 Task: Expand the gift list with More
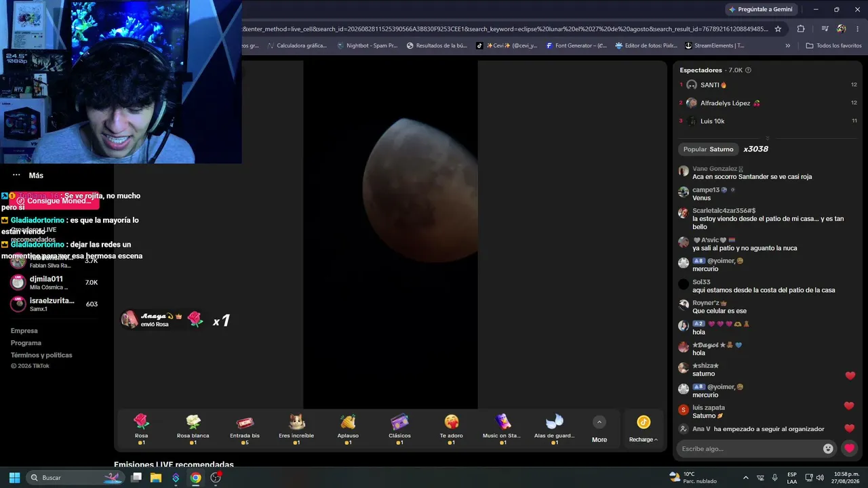click(x=599, y=430)
